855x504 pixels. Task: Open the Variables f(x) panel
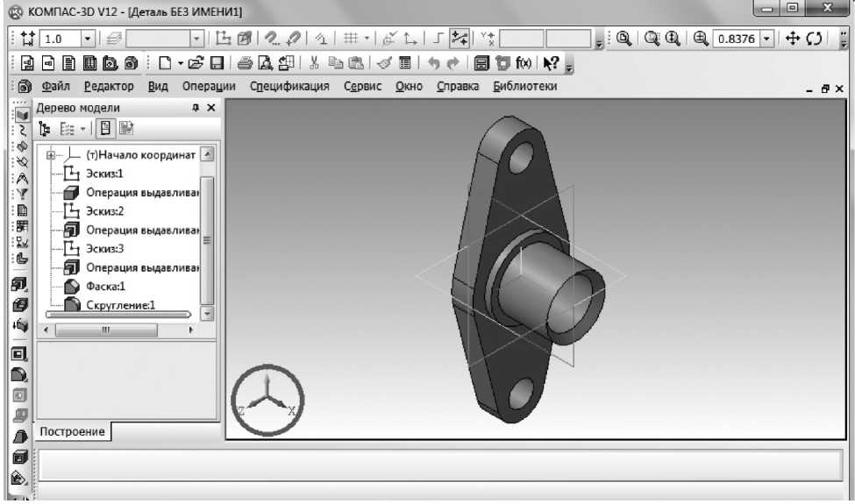[524, 63]
